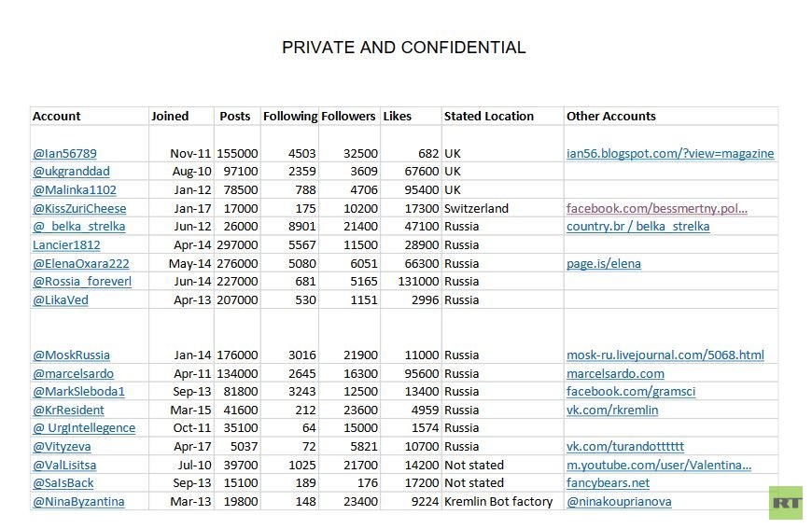The image size is (812, 529).
Task: Click the Lancier1812 account link
Action: click(65, 244)
